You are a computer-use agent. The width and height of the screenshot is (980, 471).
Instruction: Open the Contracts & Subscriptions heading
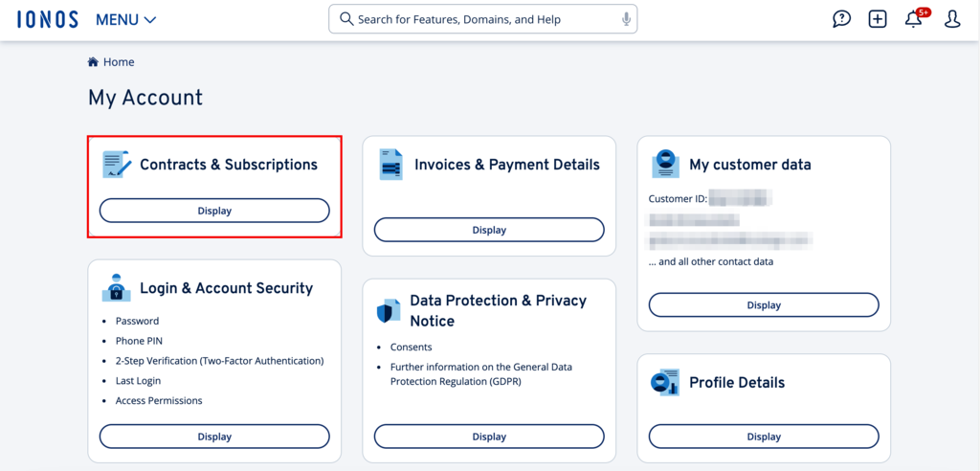(229, 165)
